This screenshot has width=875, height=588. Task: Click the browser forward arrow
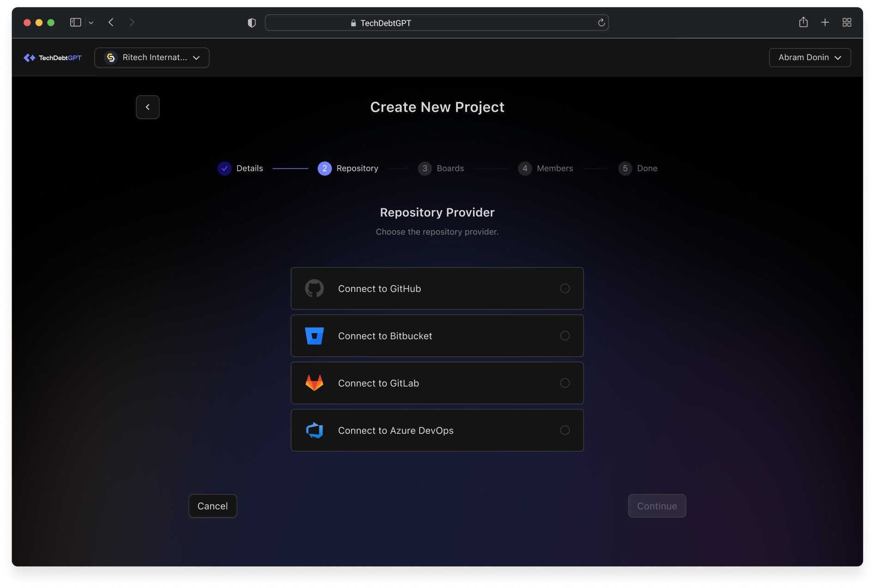(x=132, y=23)
